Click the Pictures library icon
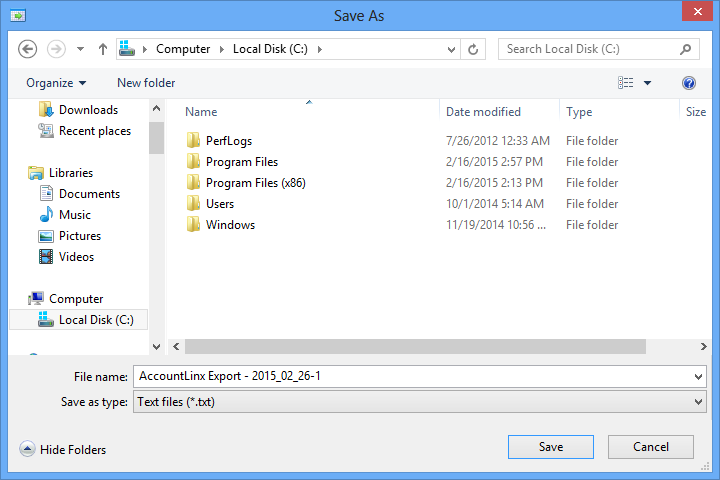The width and height of the screenshot is (720, 480). (46, 236)
